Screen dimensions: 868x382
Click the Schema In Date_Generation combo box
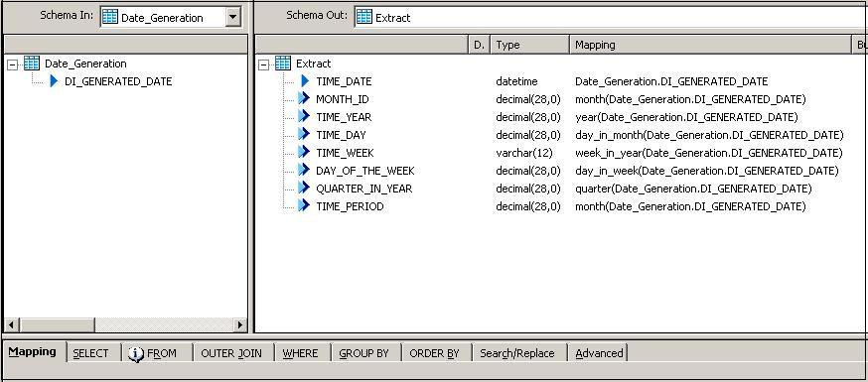[x=171, y=17]
